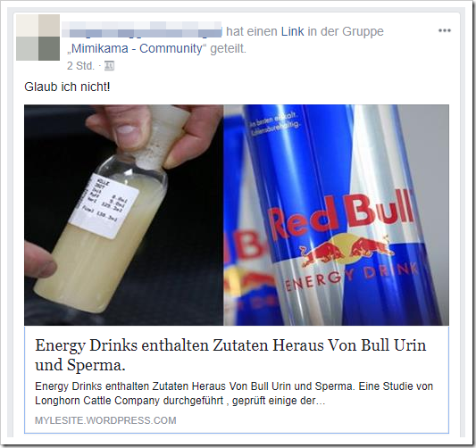Click the 'geteilt.' text in post header

click(x=228, y=48)
